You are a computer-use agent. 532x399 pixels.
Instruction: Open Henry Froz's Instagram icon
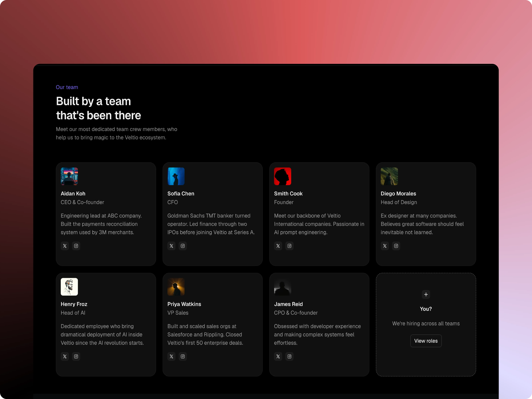point(76,356)
